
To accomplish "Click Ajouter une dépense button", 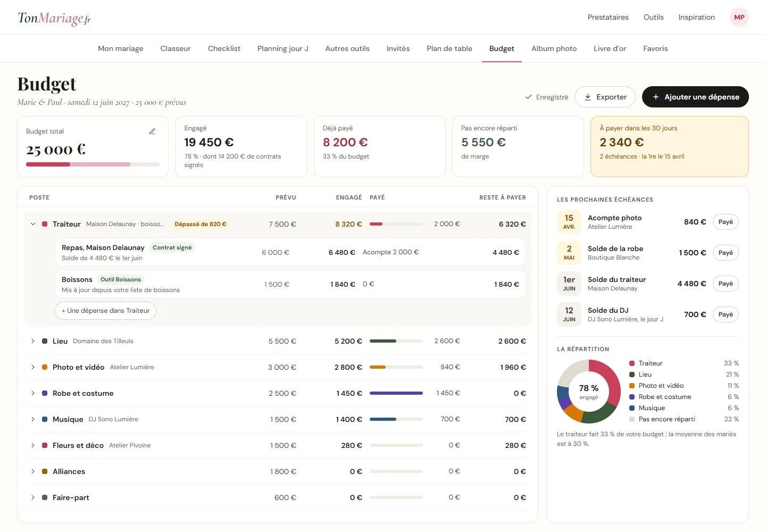I will (x=695, y=97).
